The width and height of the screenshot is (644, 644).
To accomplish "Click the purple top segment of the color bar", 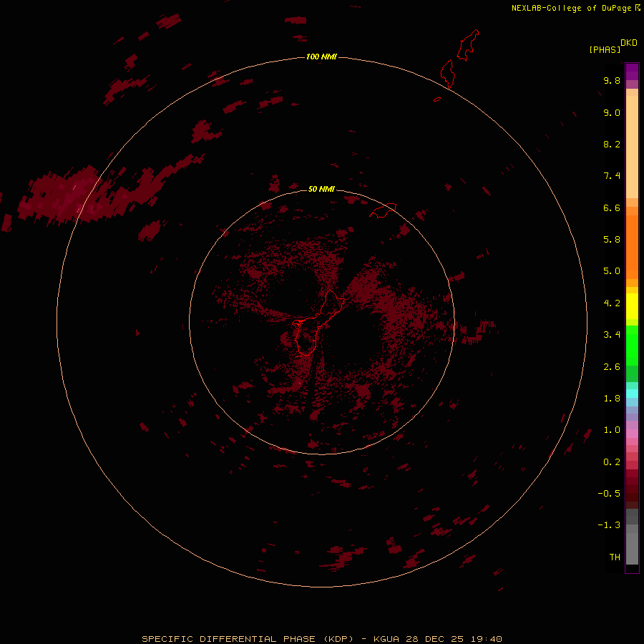I will (632, 72).
